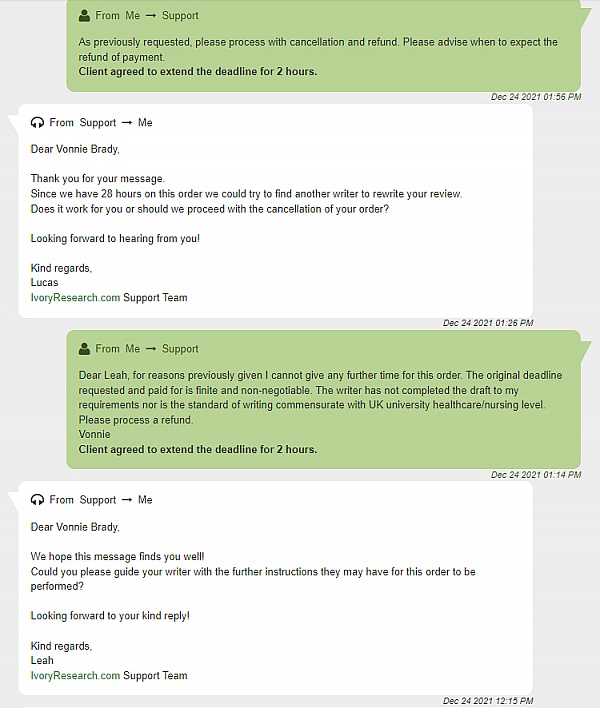Click the user icon in the Dear Leah message
Image resolution: width=600 pixels, height=708 pixels.
(84, 349)
